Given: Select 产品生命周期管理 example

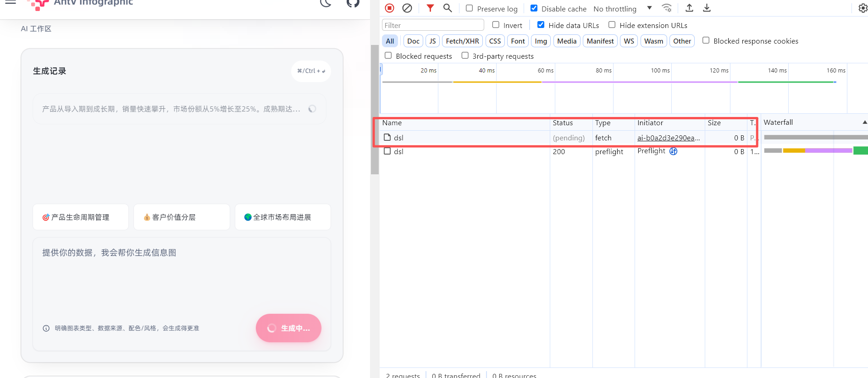Looking at the screenshot, I should 81,217.
